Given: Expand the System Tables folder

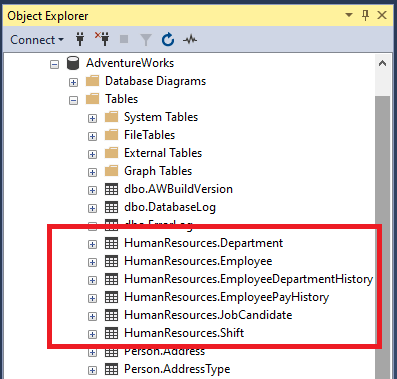Looking at the screenshot, I should click(x=92, y=118).
